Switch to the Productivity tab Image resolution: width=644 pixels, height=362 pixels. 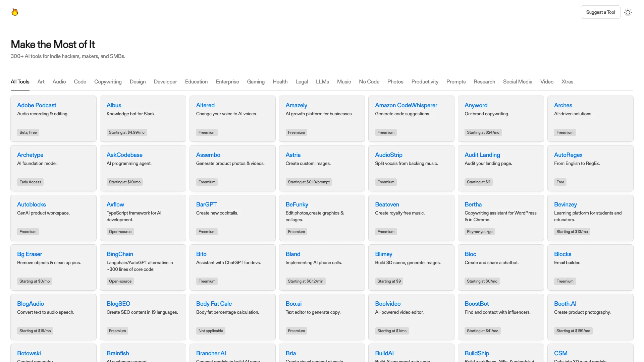tap(425, 81)
